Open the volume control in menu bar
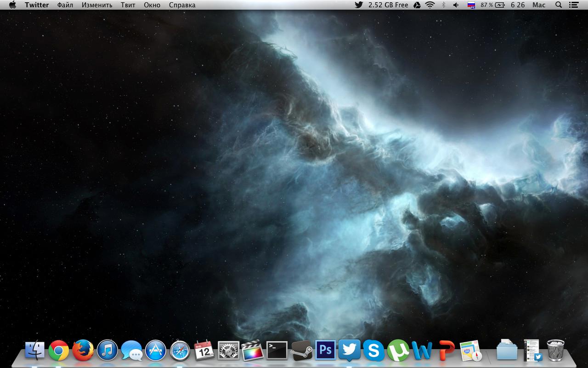This screenshot has height=368, width=588. pos(456,5)
